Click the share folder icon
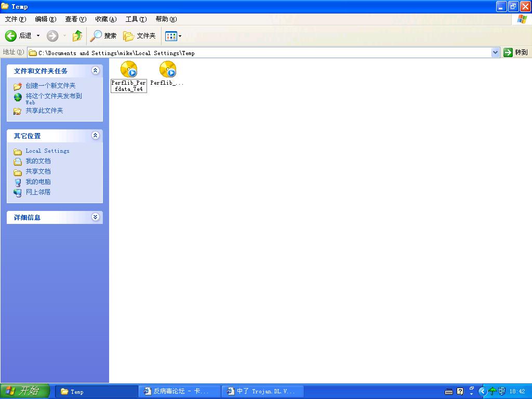The height and width of the screenshot is (399, 532). click(x=17, y=111)
